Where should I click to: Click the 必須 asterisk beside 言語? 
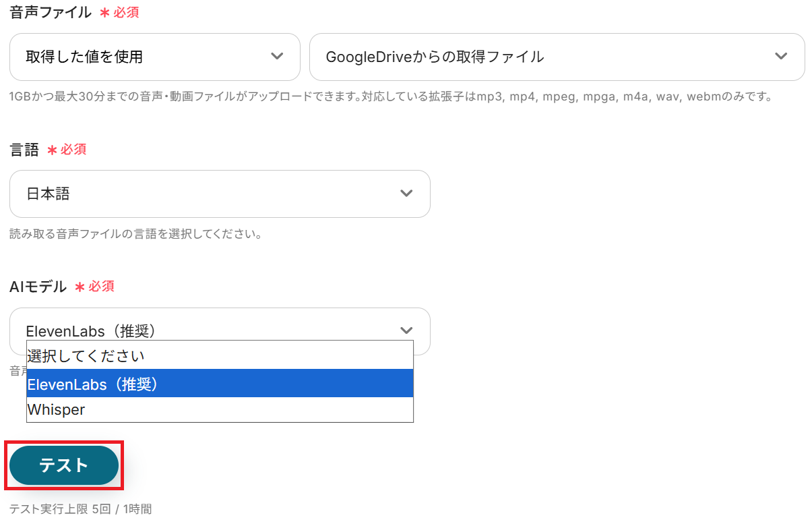click(52, 150)
